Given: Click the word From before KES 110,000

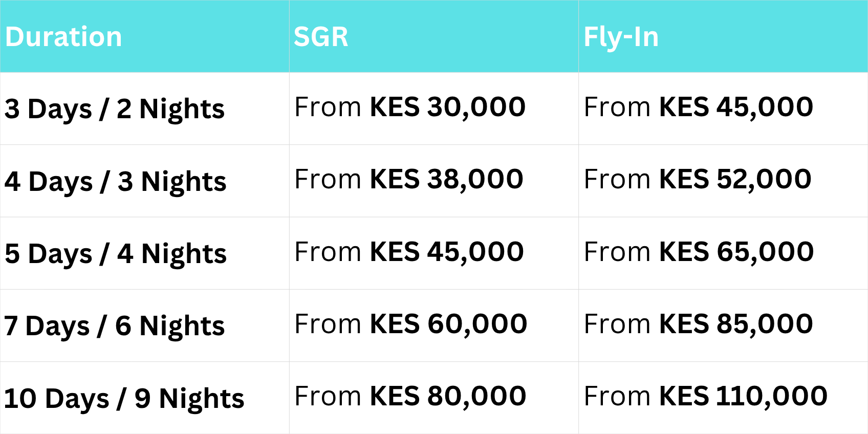Looking at the screenshot, I should 618,397.
